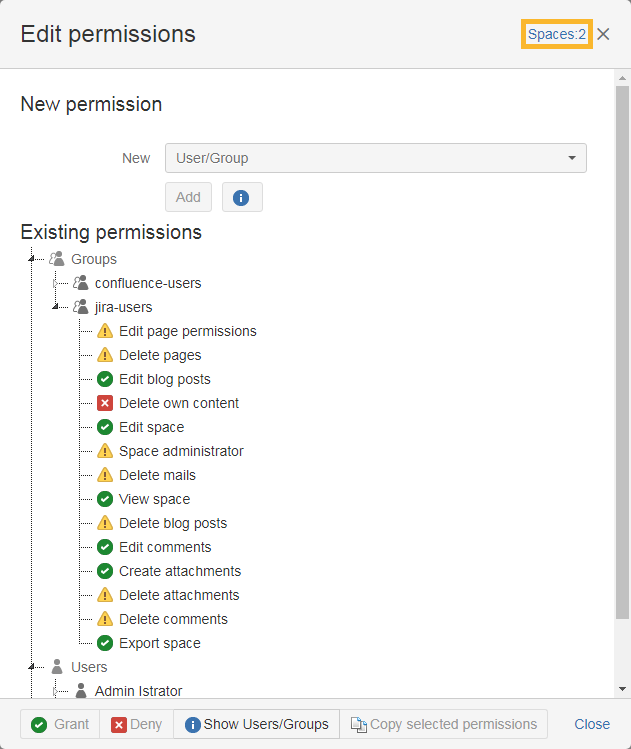Toggle green check beside Create attachments permission

click(105, 571)
